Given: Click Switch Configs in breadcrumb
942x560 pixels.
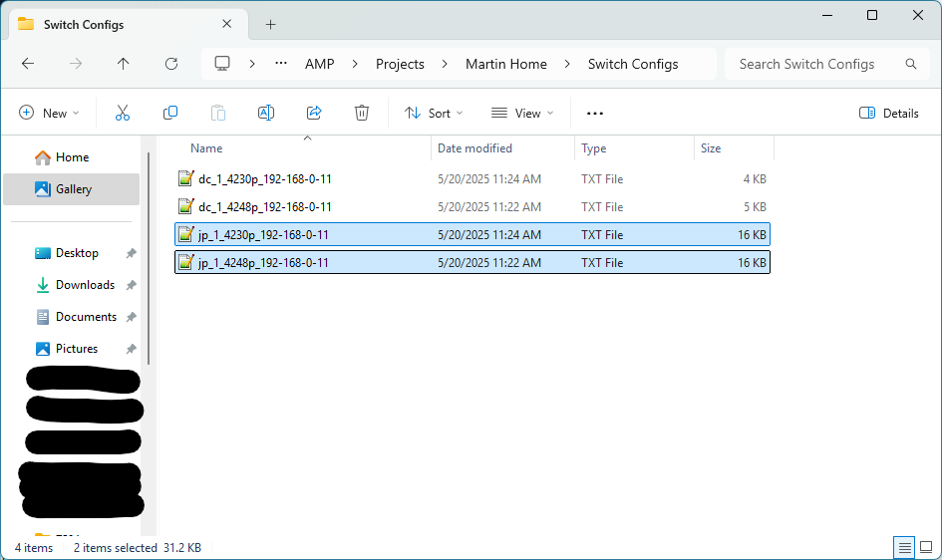Looking at the screenshot, I should coord(633,64).
